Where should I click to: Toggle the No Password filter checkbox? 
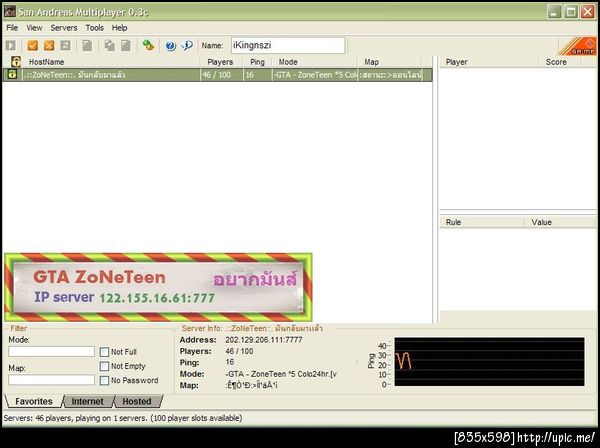[104, 380]
